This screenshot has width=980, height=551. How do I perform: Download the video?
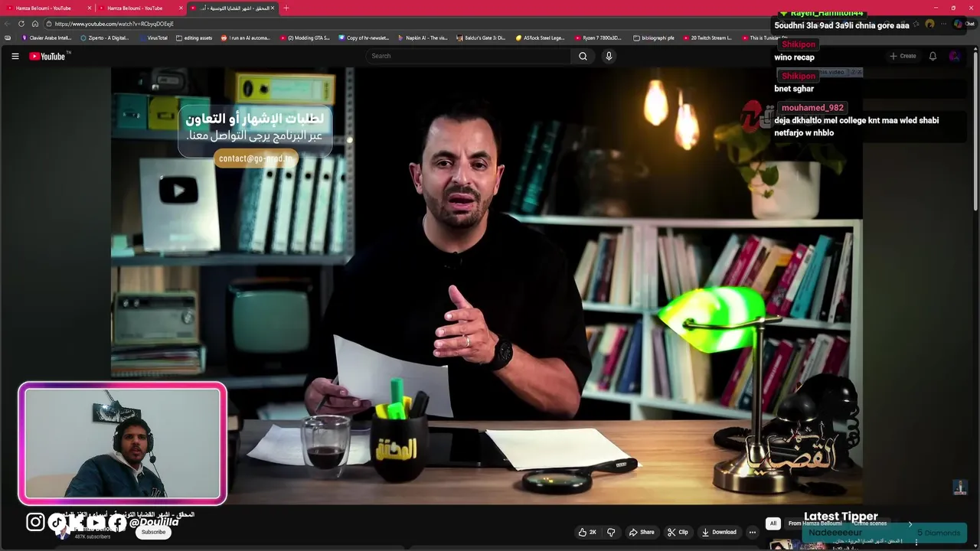coord(719,532)
